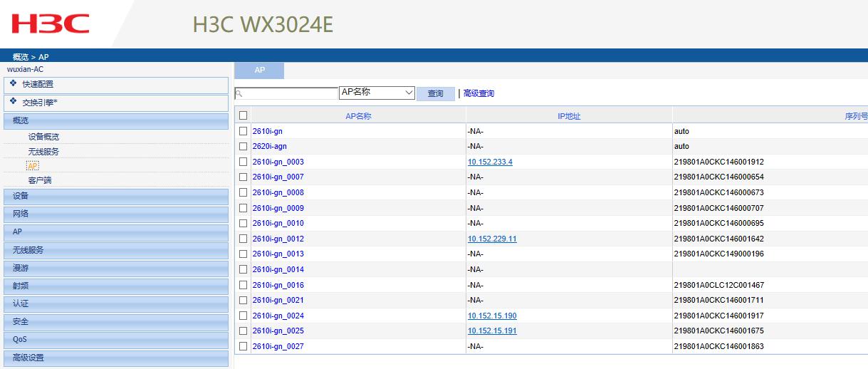Expand the 高级设置 sidebar section
868x369 pixels.
(116, 358)
